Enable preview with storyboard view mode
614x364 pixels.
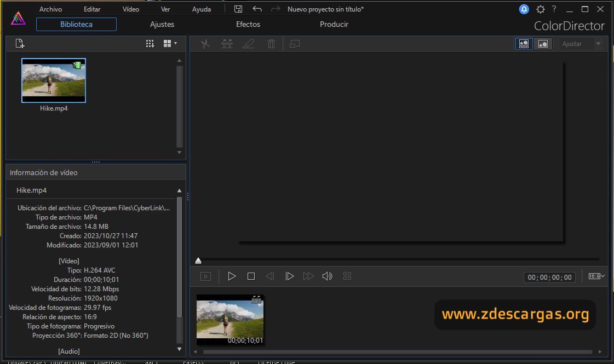click(524, 44)
